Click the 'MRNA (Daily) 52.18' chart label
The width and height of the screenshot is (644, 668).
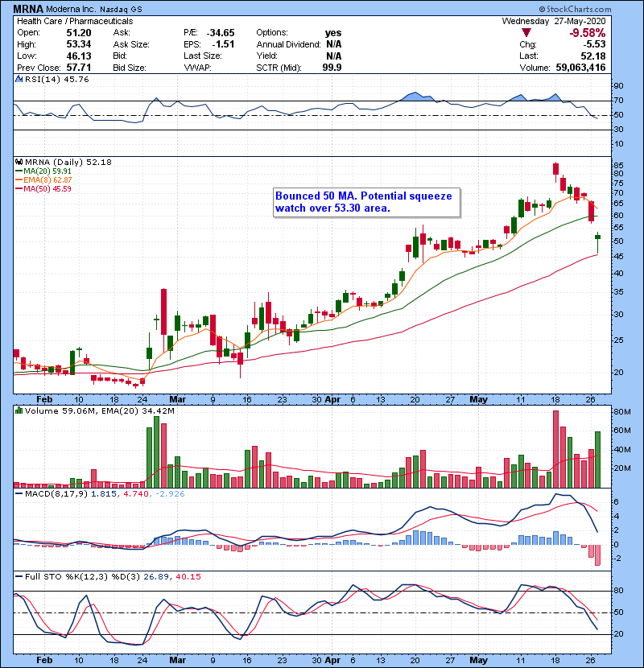pyautogui.click(x=68, y=162)
